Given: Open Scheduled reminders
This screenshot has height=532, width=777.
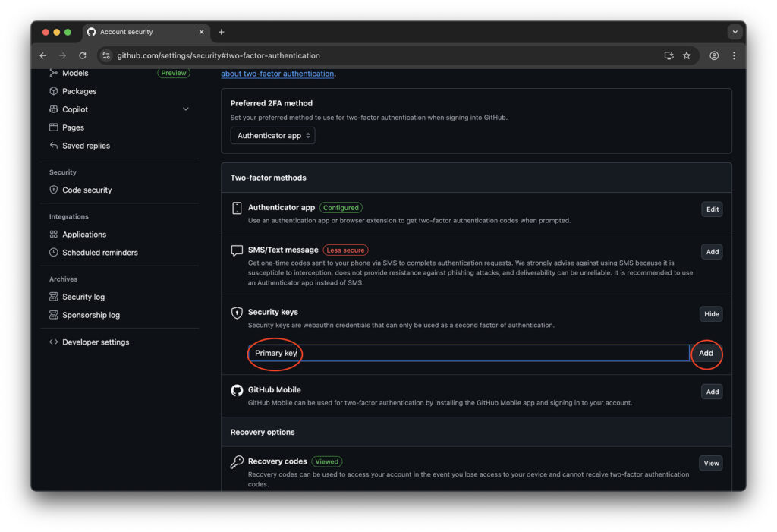Looking at the screenshot, I should click(x=100, y=253).
